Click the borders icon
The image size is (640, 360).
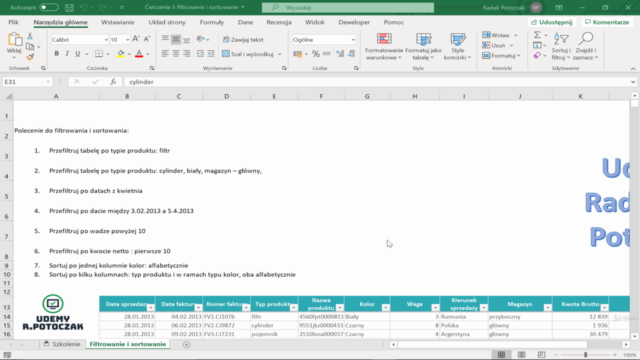click(x=99, y=53)
